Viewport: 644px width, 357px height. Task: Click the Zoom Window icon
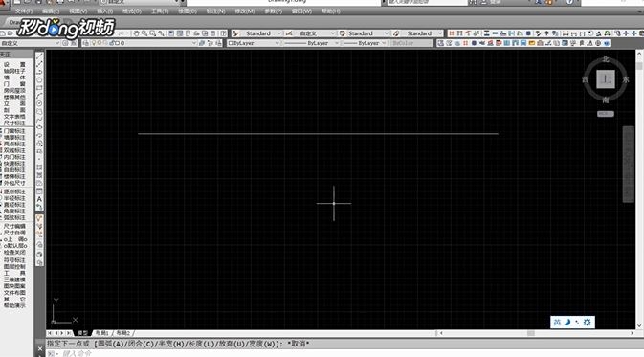click(x=152, y=33)
